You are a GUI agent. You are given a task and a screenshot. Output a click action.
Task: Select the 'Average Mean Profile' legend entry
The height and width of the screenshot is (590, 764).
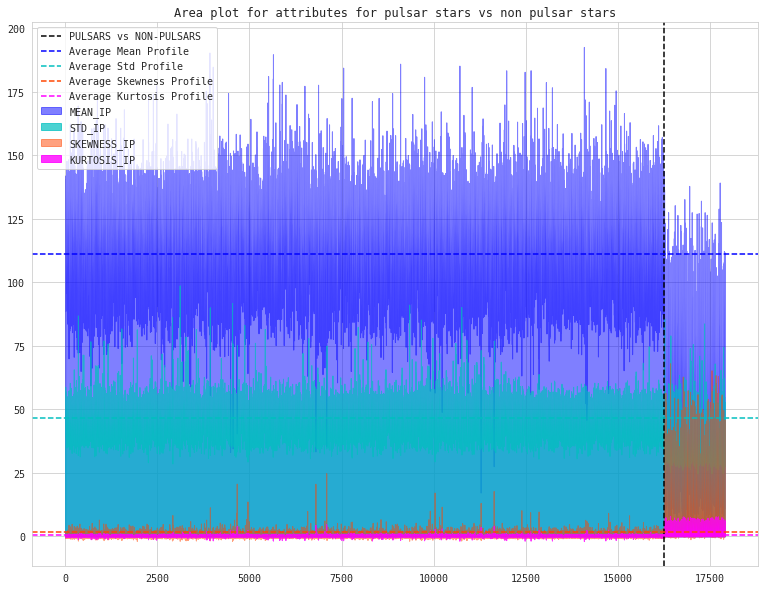coord(129,51)
